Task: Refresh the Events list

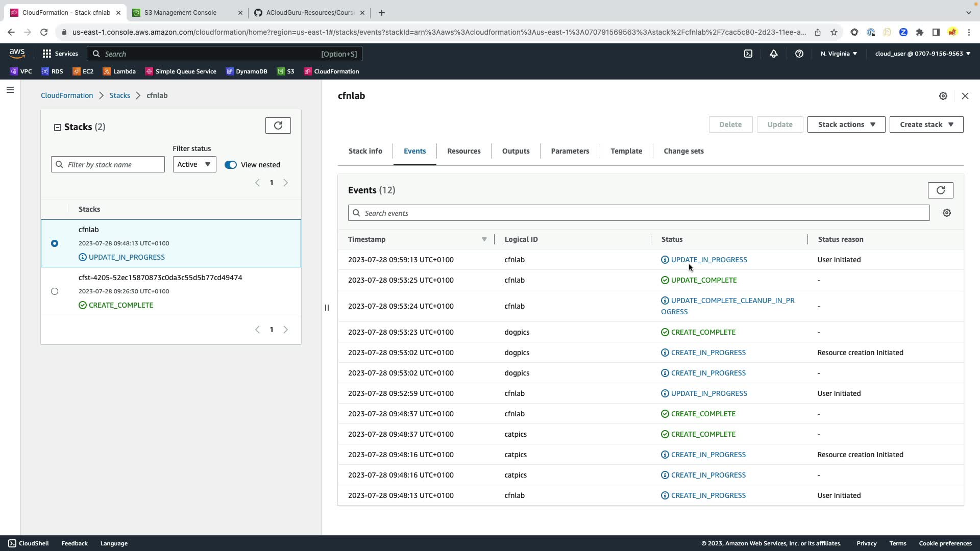Action: point(940,190)
